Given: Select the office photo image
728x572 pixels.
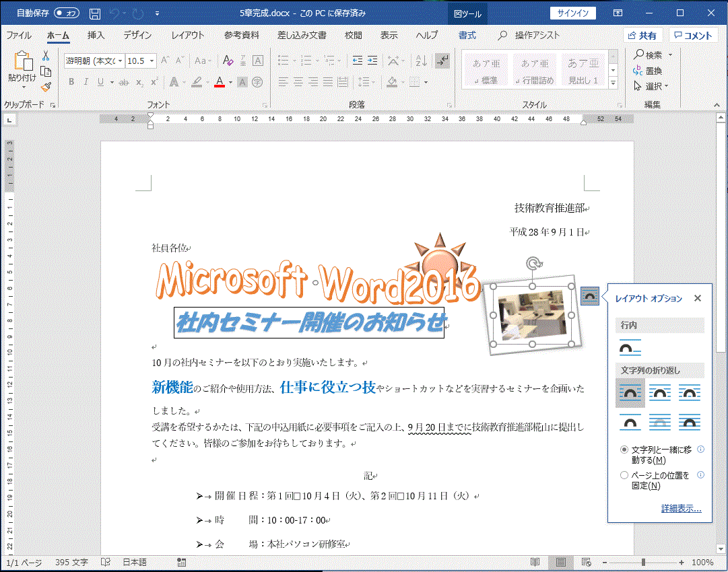Looking at the screenshot, I should pyautogui.click(x=533, y=316).
